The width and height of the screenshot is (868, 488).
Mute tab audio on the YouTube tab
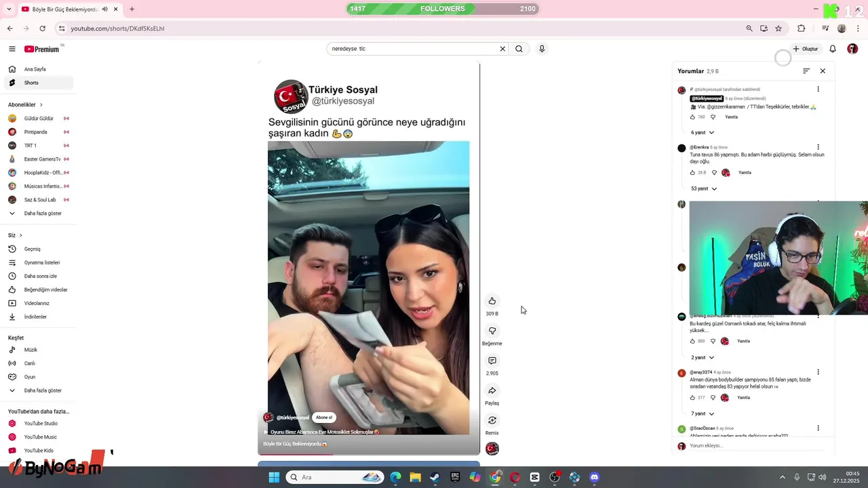104,9
